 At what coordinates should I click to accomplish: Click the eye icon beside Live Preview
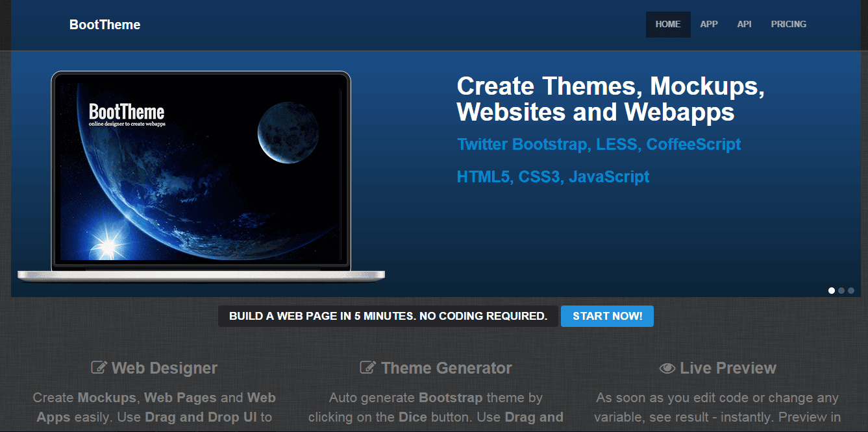pos(667,368)
